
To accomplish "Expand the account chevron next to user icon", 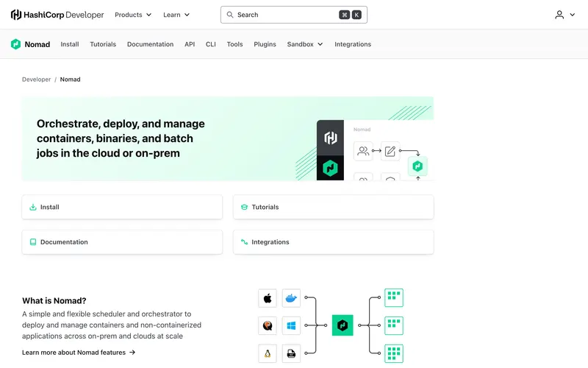I will [573, 15].
